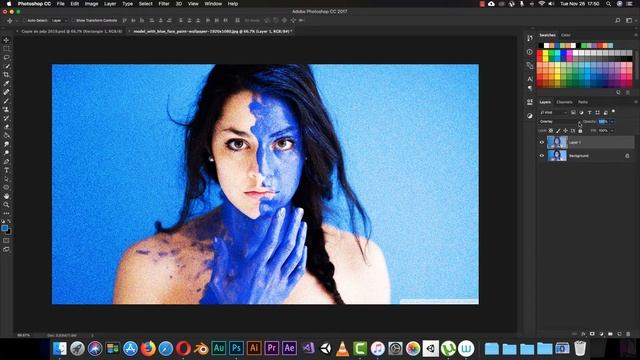Toggle lock transparent pixels
This screenshot has width=640, height=360.
coord(551,131)
